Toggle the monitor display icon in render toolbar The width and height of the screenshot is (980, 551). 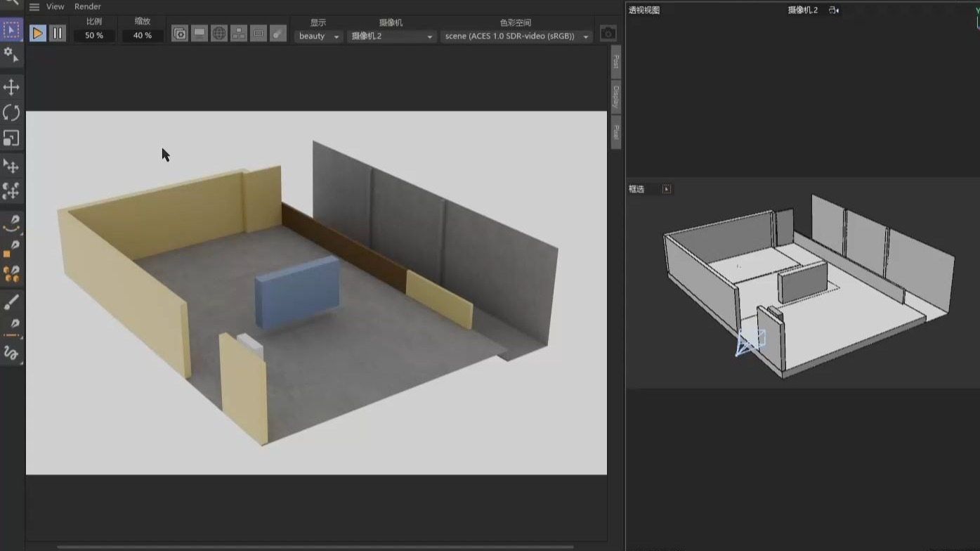[200, 33]
